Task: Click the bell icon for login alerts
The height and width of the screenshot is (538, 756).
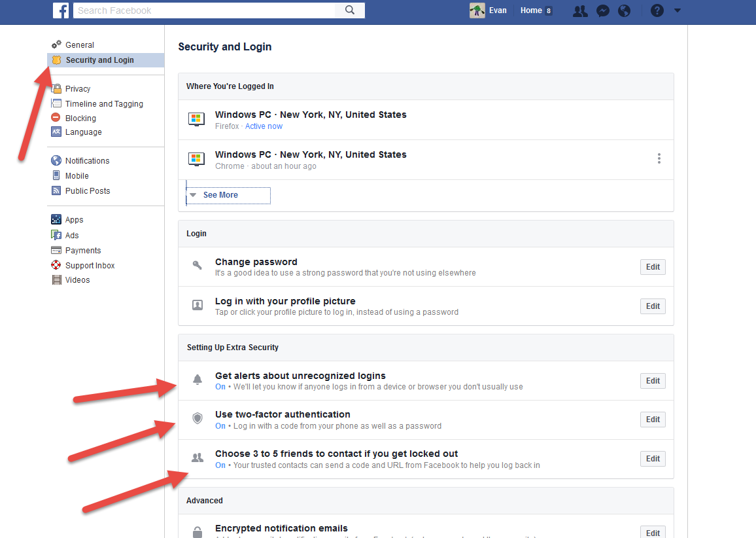Action: 198,380
